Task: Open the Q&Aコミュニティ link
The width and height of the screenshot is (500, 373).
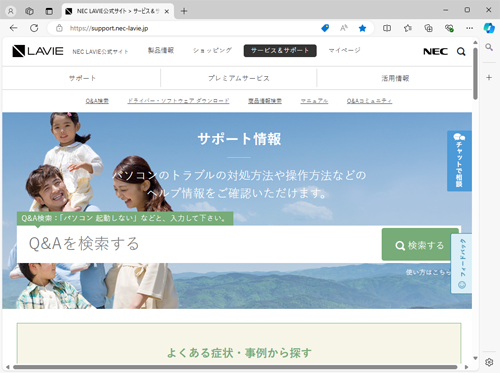Action: point(369,101)
